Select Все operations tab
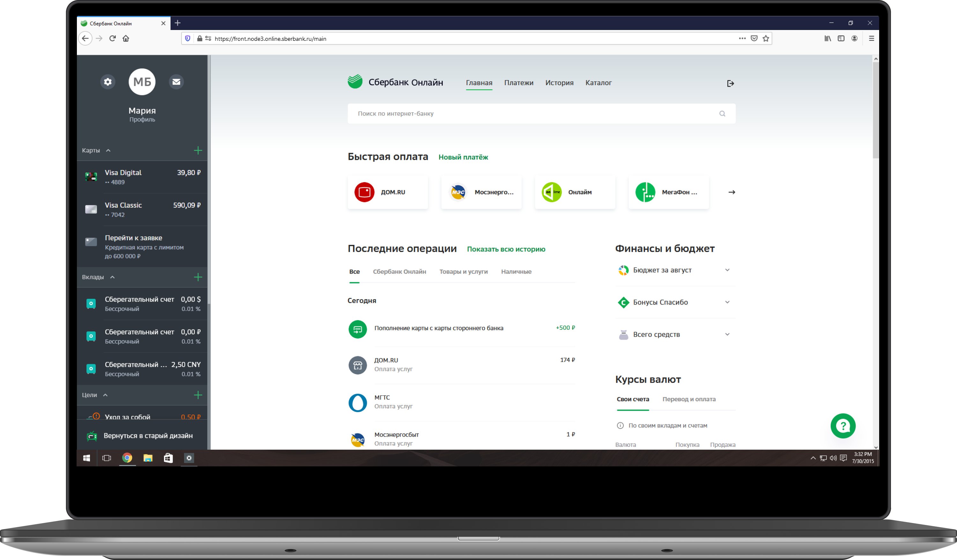Image resolution: width=957 pixels, height=560 pixels. pos(354,271)
